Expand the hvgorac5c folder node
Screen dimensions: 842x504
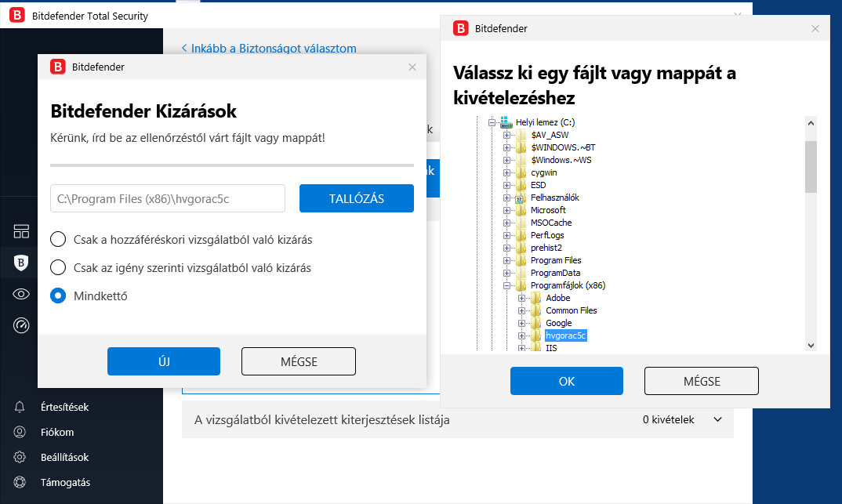coord(521,336)
